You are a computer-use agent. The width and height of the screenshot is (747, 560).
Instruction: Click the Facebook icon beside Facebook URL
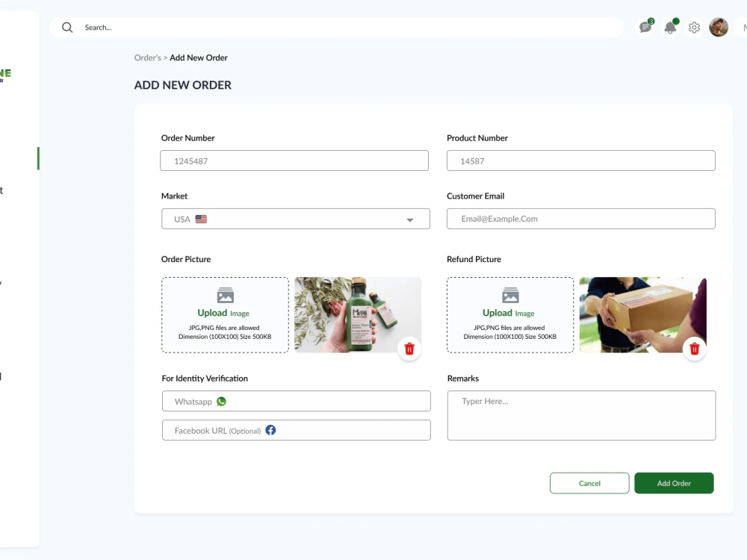[x=270, y=429]
